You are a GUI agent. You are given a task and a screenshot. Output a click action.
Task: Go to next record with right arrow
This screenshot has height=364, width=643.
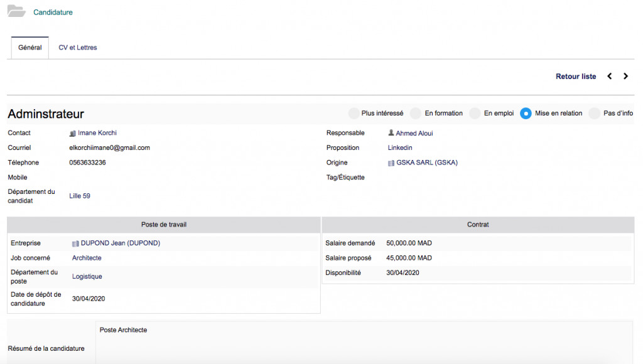click(x=625, y=77)
